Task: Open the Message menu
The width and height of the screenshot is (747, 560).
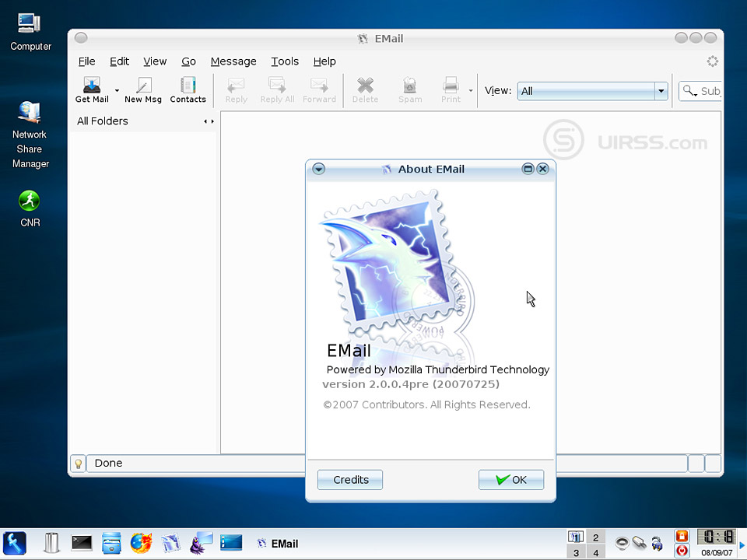Action: click(233, 61)
